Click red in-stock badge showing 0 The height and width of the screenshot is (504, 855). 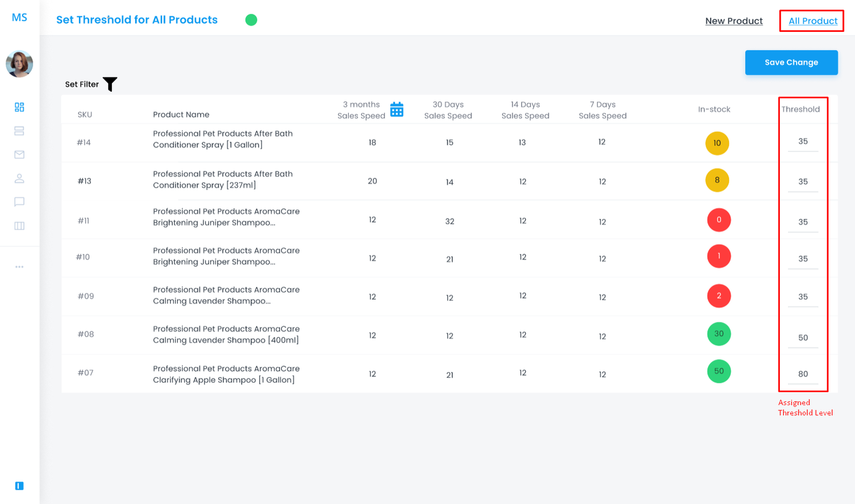(x=719, y=220)
